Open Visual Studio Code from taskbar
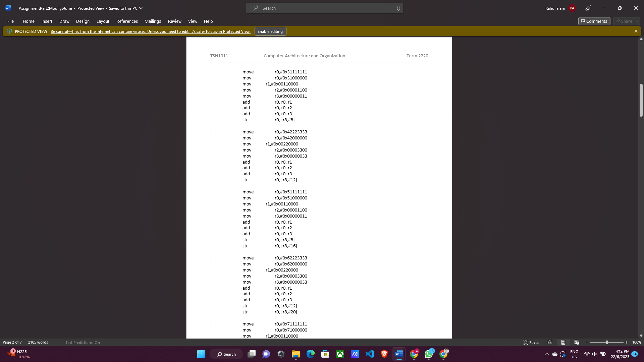This screenshot has height=362, width=644. [369, 354]
